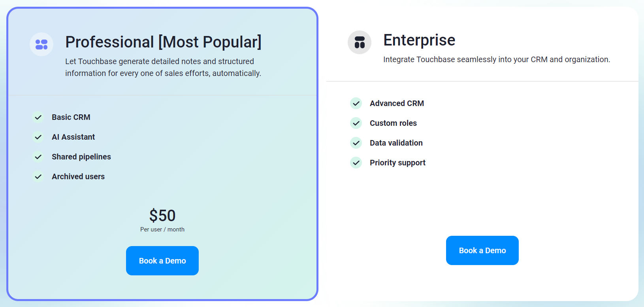Image resolution: width=644 pixels, height=307 pixels.
Task: Click the checkmark beside Basic CRM
Action: [x=38, y=117]
